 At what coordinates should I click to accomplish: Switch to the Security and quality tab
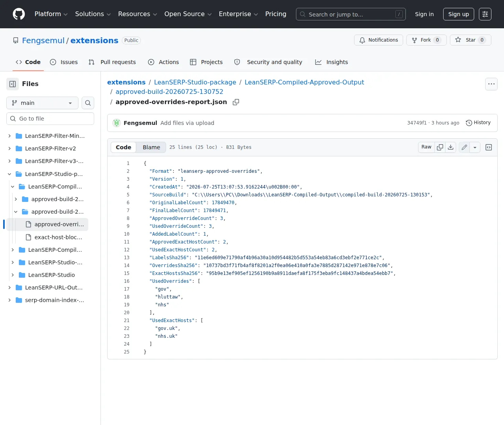point(268,62)
